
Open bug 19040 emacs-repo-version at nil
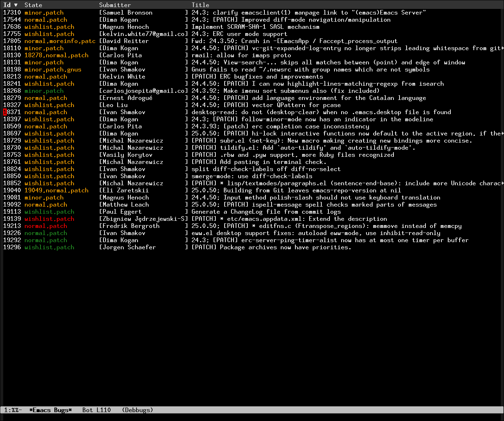[x=252, y=190]
